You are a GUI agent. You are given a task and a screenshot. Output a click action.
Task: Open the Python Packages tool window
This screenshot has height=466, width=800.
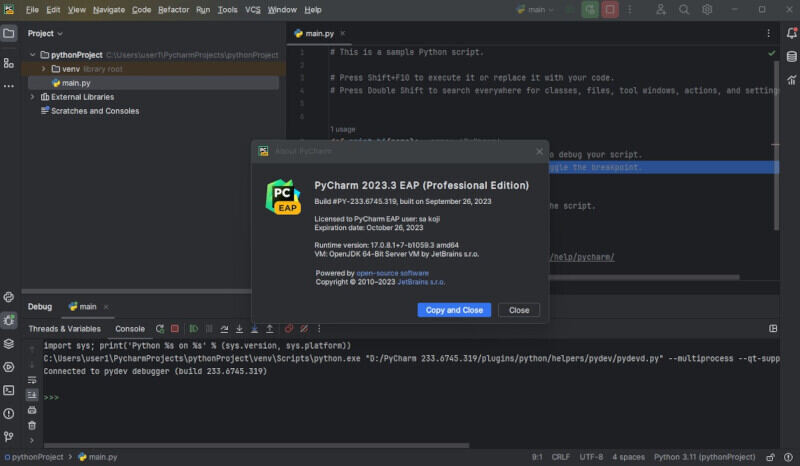[9, 297]
